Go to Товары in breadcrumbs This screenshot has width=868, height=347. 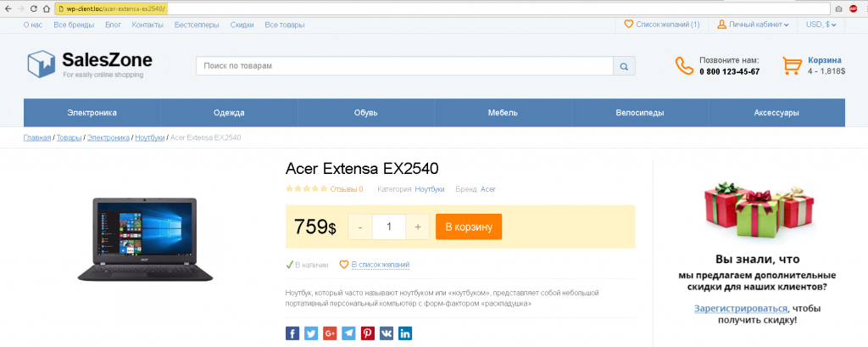point(70,137)
